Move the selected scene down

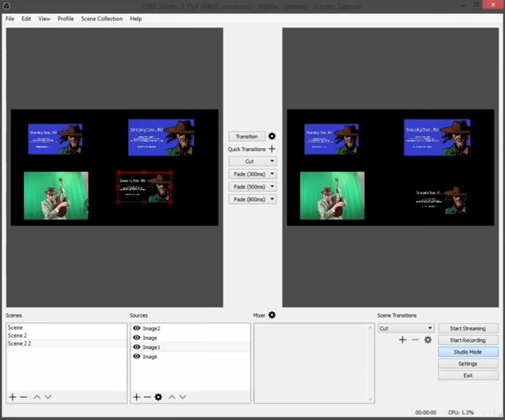[48, 397]
